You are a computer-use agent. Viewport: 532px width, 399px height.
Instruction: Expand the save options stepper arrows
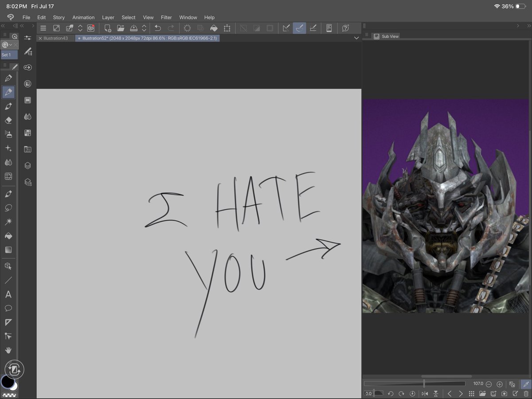[144, 28]
